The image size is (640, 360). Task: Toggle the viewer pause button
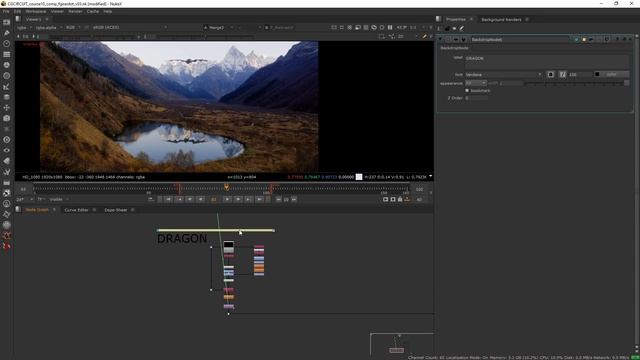[x=390, y=27]
